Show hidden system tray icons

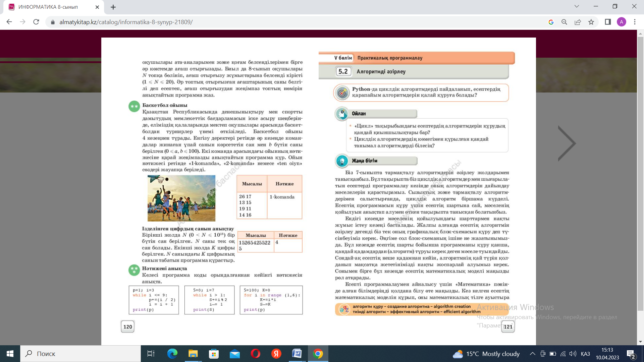(x=532, y=354)
